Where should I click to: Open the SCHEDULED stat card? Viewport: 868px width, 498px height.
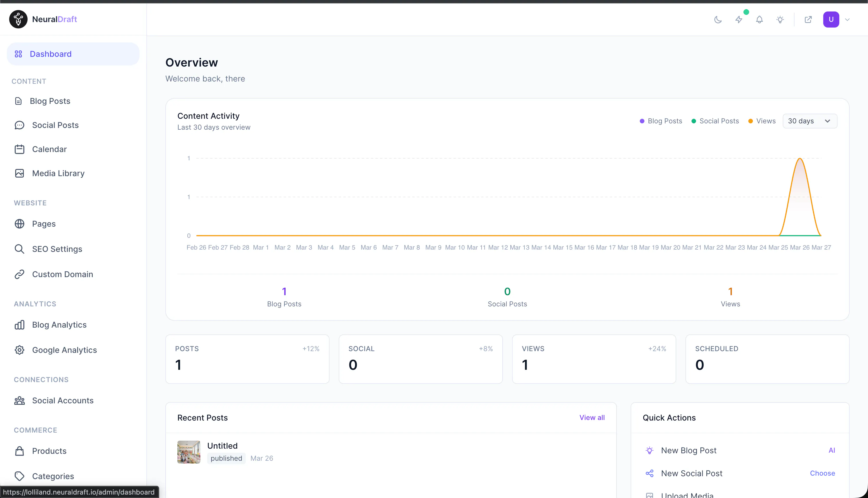(x=767, y=359)
